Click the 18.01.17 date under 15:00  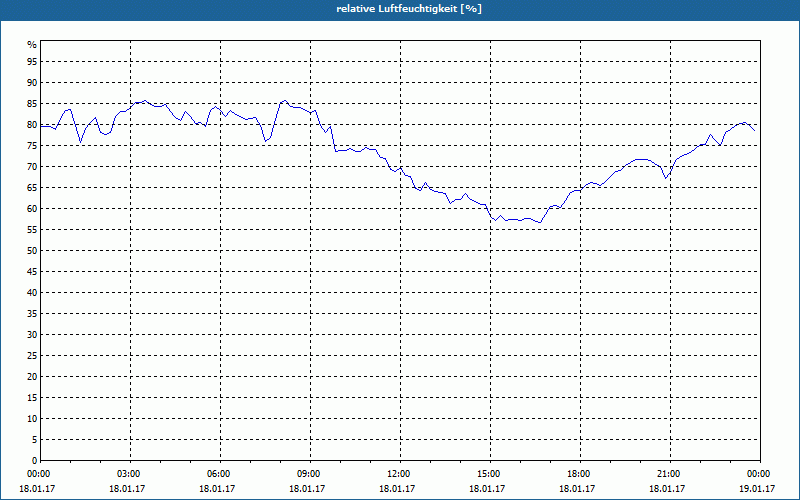tap(487, 489)
